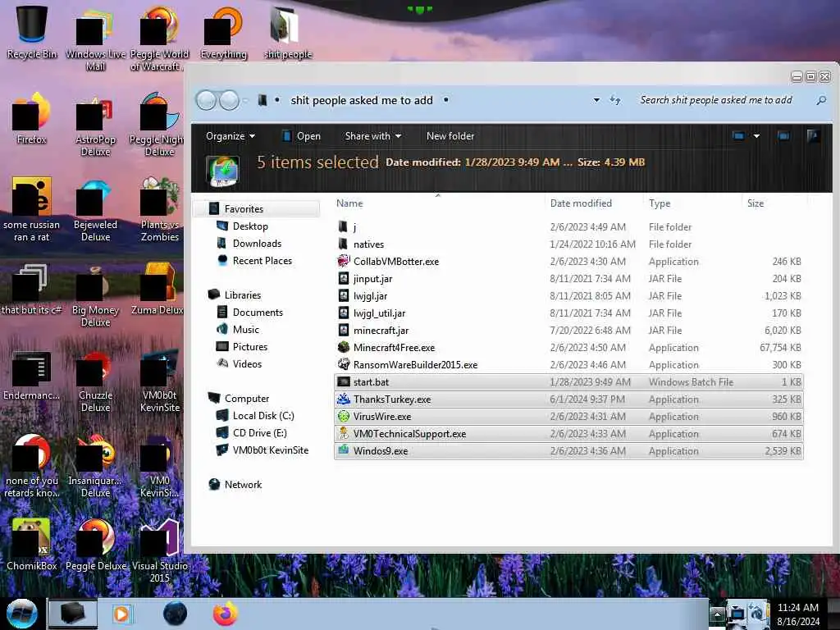Select Local Disk (C:) in navigation pane
The height and width of the screenshot is (630, 840).
click(263, 416)
